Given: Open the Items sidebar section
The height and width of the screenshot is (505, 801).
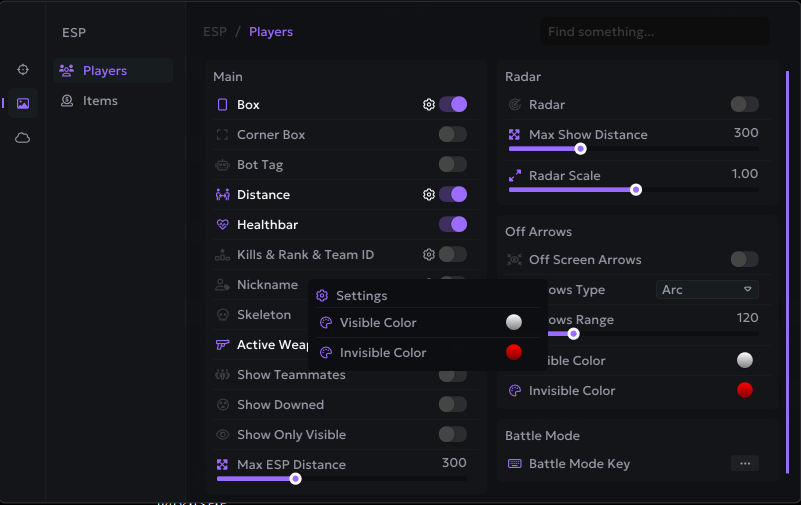Looking at the screenshot, I should 100,101.
